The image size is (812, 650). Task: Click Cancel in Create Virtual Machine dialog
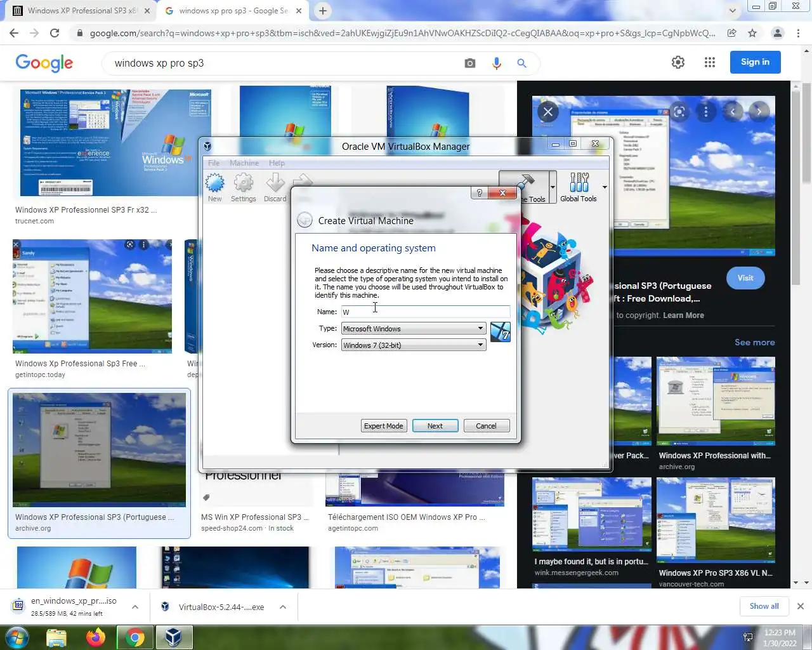[487, 426]
